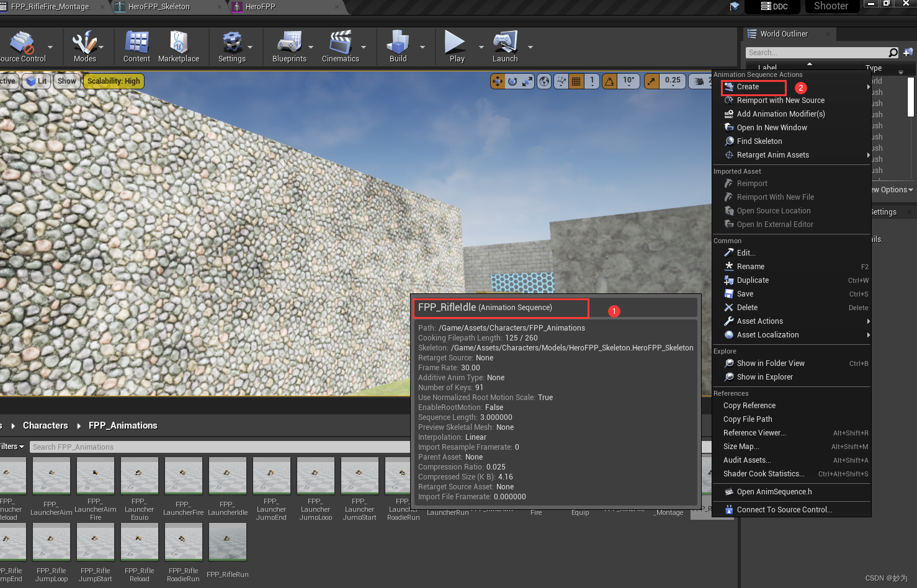Select Create in the context menu

pos(792,87)
